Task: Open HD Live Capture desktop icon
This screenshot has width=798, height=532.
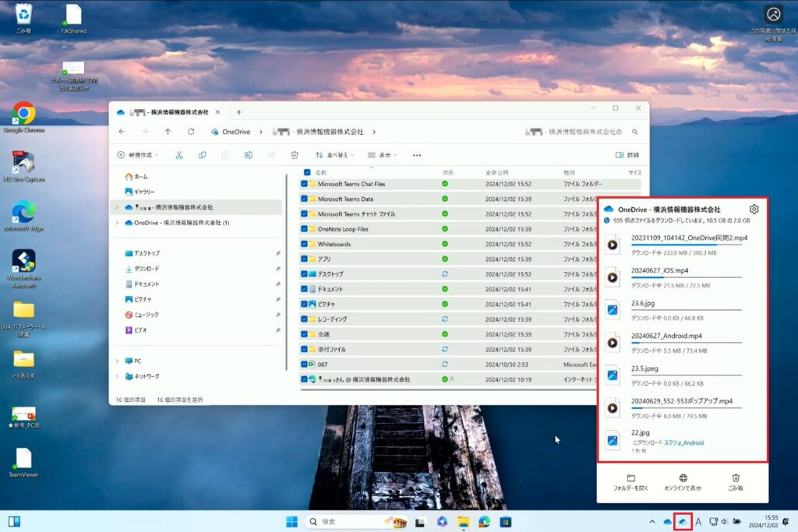Action: tap(24, 166)
